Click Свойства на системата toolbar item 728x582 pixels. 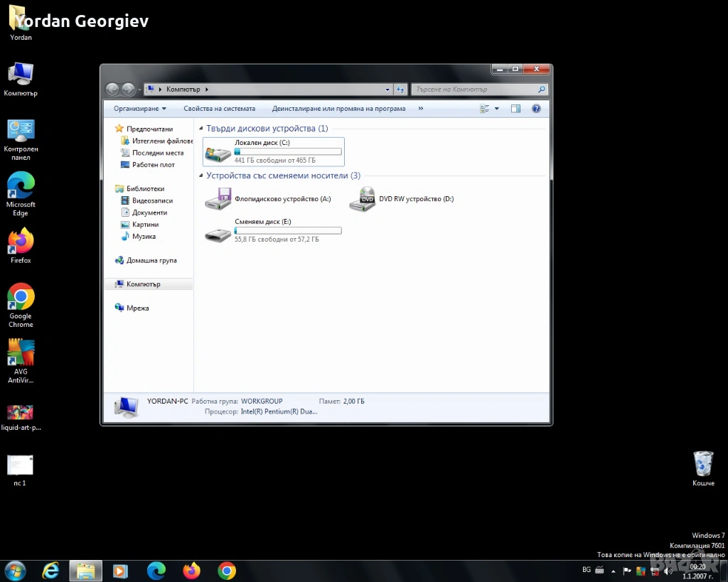click(219, 109)
